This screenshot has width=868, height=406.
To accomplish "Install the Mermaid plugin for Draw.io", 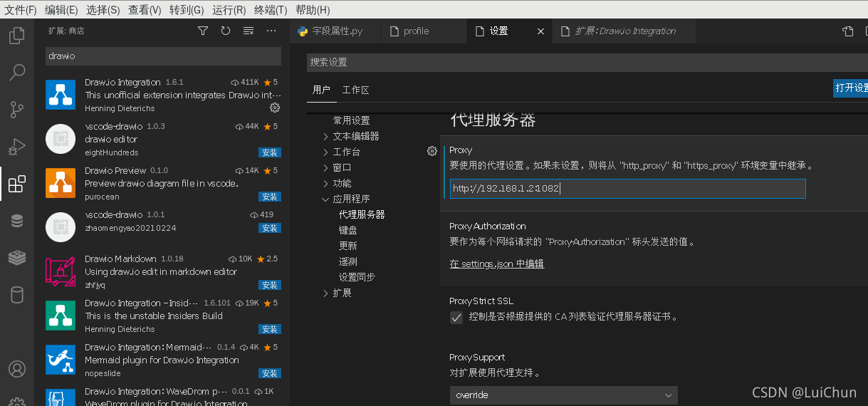I will pos(270,373).
